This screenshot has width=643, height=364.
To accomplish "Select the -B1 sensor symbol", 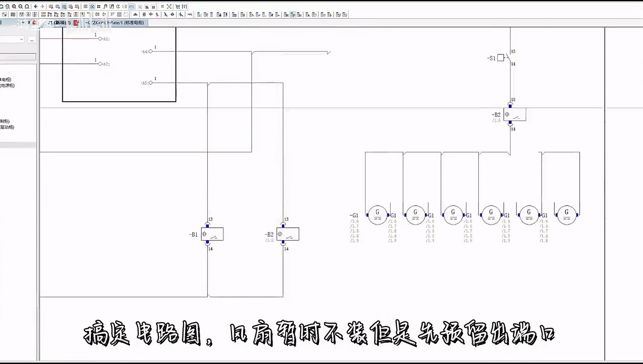I will 212,234.
